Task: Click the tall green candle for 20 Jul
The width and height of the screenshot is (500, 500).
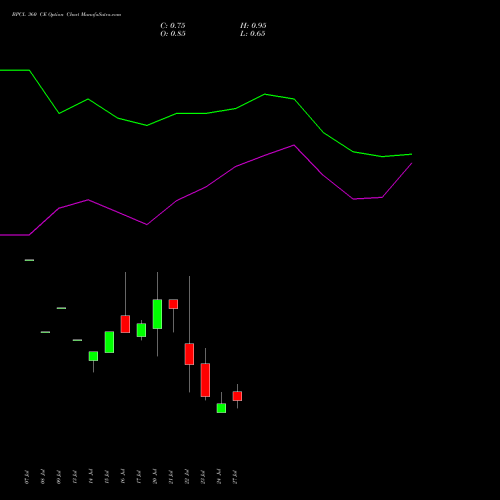Action: coord(157,314)
